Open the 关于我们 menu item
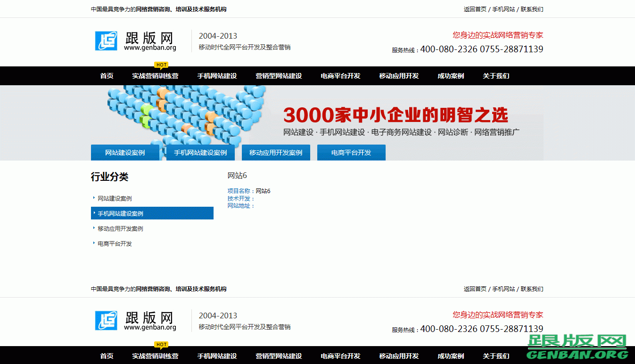 point(496,76)
